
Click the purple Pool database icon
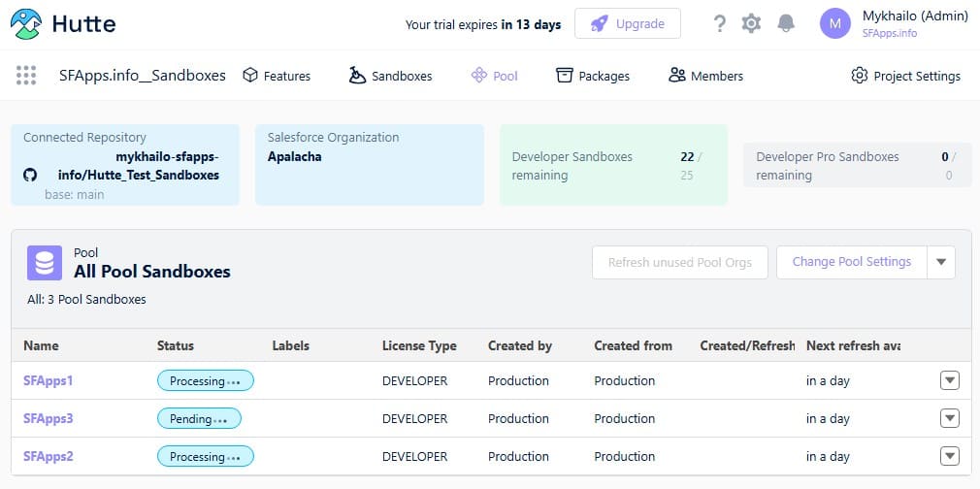pos(45,263)
